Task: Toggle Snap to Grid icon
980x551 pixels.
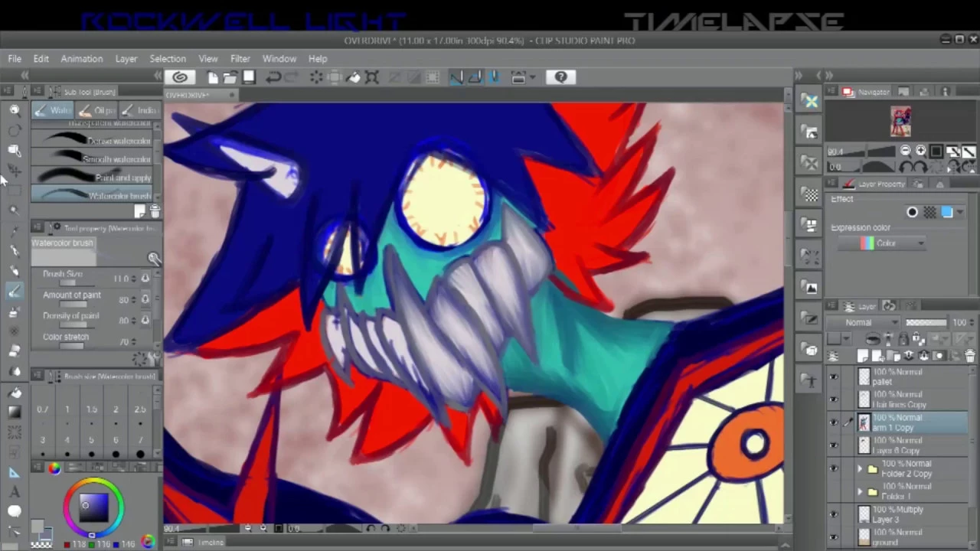Action: tap(494, 77)
